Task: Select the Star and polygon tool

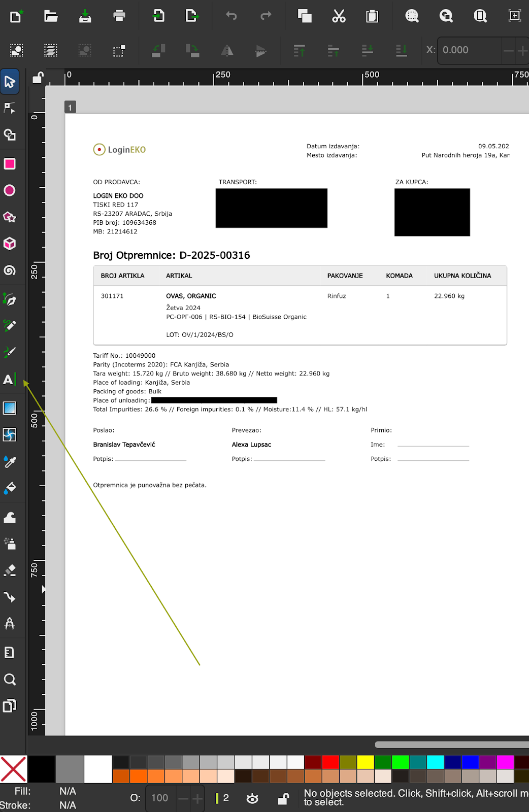Action: click(x=10, y=217)
